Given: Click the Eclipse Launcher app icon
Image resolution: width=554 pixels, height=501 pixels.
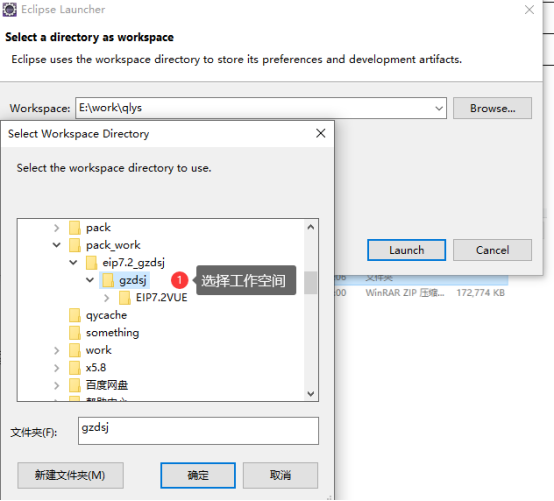Looking at the screenshot, I should [9, 10].
